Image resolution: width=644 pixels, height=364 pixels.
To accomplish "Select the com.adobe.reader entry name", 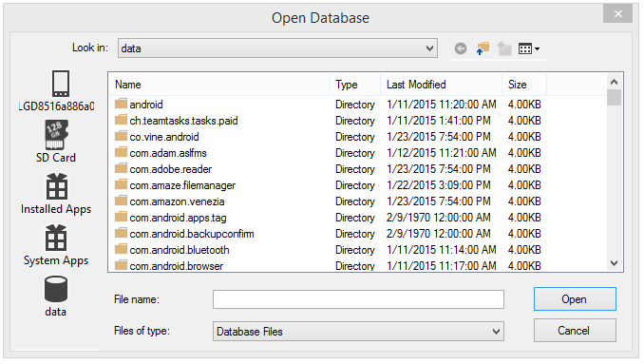I will tap(171, 169).
